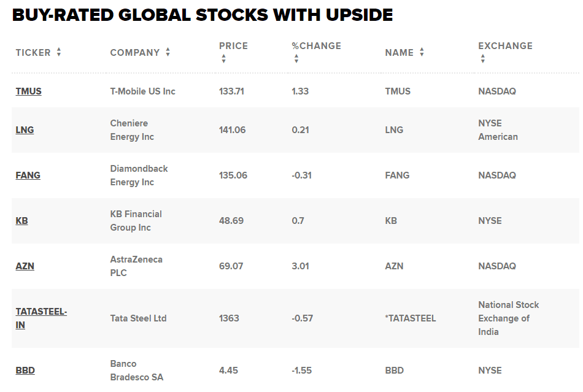Sort table by the EXCHANGE sort arrows
This screenshot has height=392, width=583.
(483, 59)
